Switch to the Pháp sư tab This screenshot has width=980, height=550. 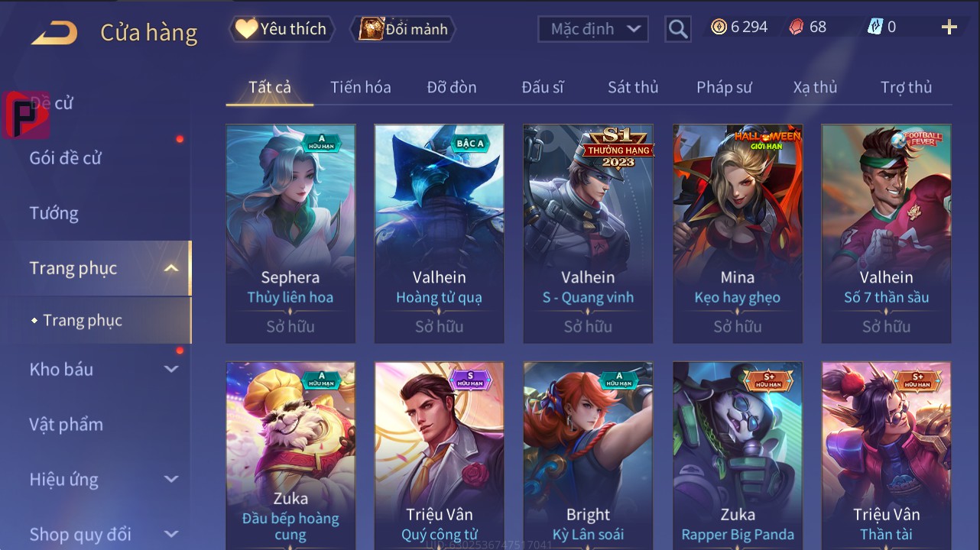(x=724, y=87)
